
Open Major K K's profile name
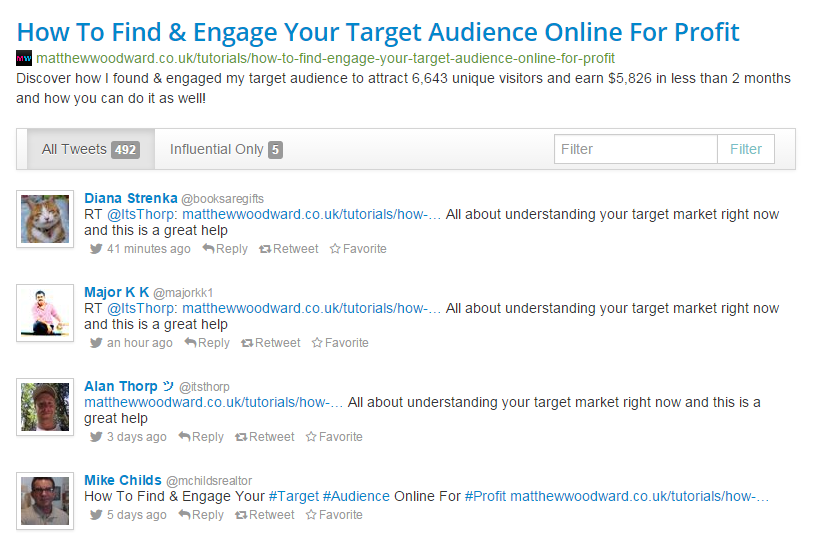[x=117, y=292]
